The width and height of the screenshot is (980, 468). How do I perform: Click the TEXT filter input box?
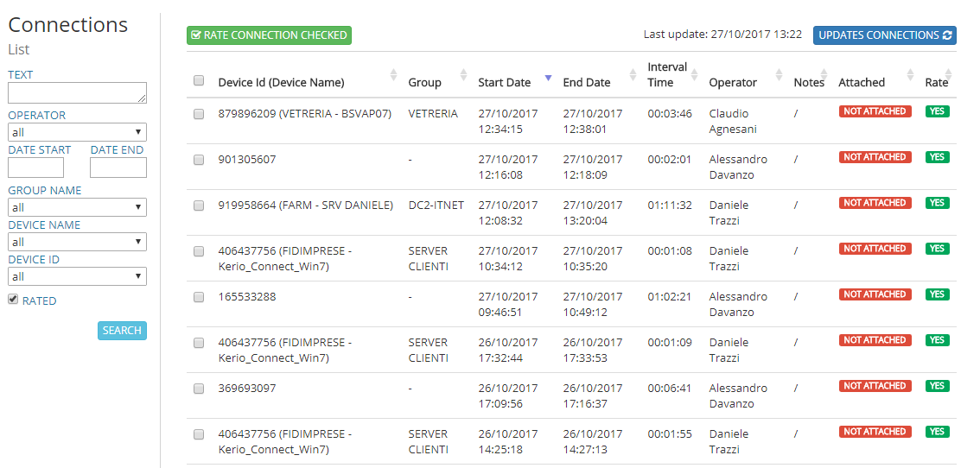pos(77,93)
